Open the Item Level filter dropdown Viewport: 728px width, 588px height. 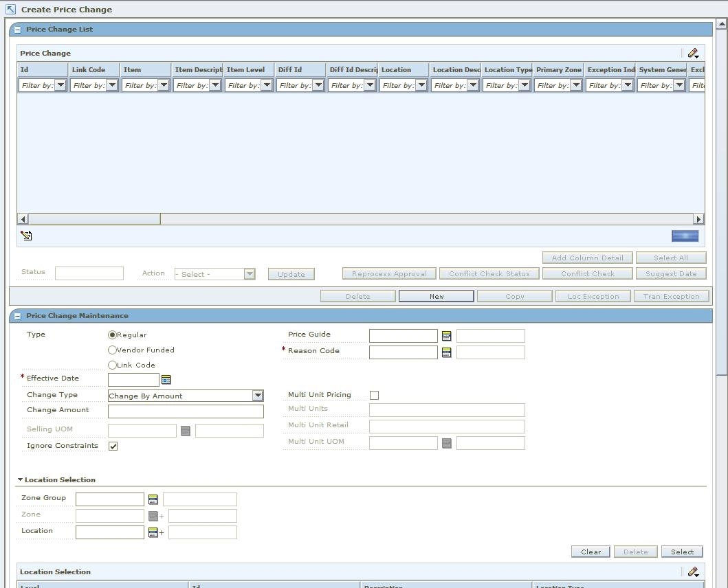pos(267,85)
